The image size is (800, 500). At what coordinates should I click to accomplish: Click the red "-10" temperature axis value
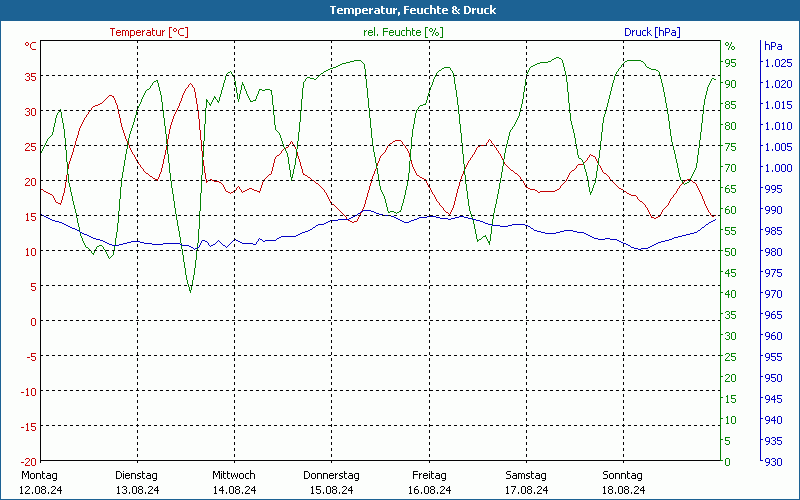[x=29, y=391]
